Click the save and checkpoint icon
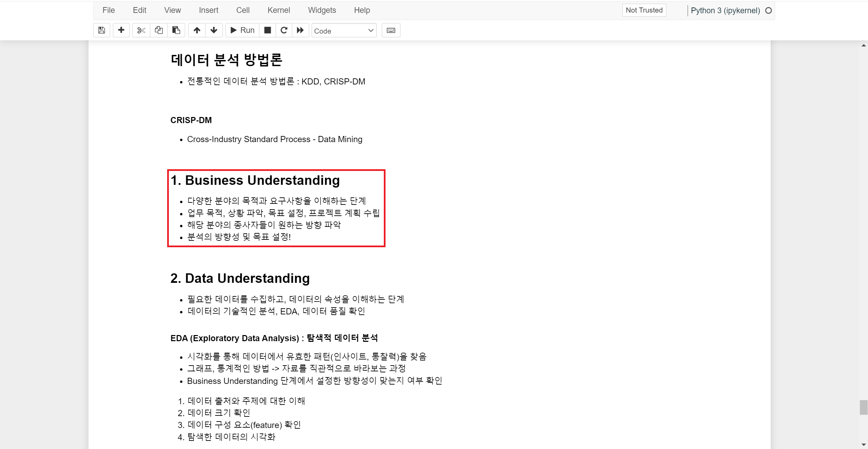868x449 pixels. pyautogui.click(x=101, y=30)
